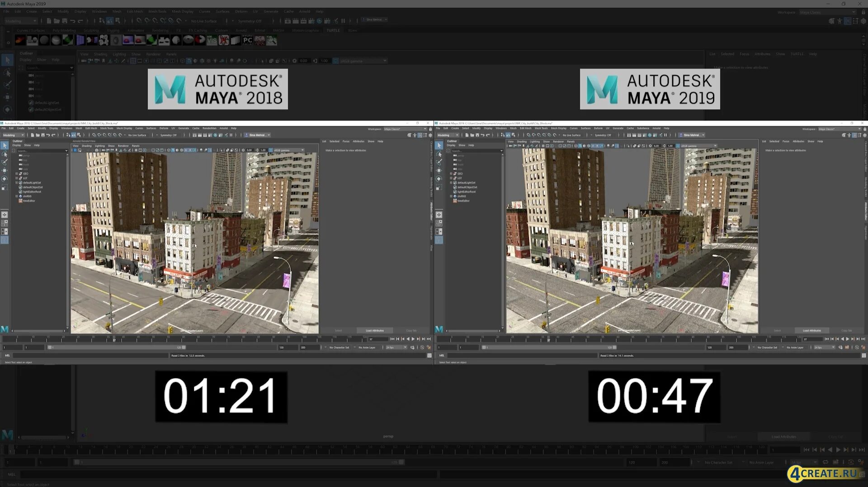
Task: Click workspace lock icon in Maya 2019 window
Action: [864, 129]
